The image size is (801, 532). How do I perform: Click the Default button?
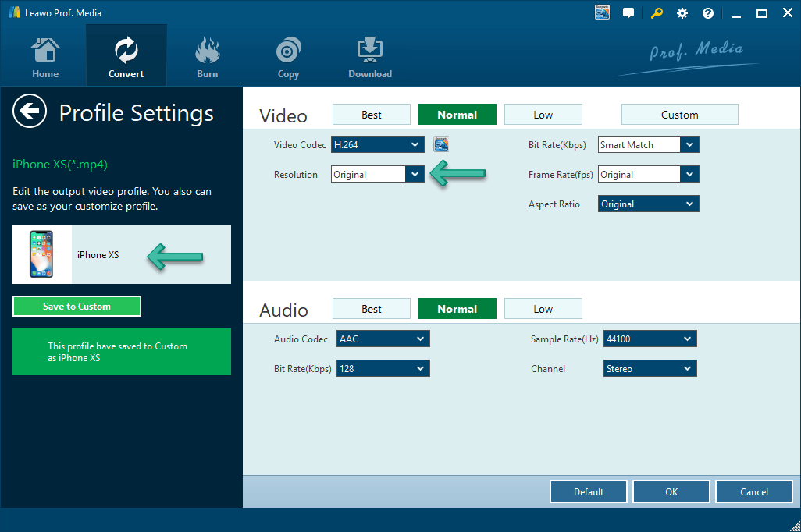(589, 491)
